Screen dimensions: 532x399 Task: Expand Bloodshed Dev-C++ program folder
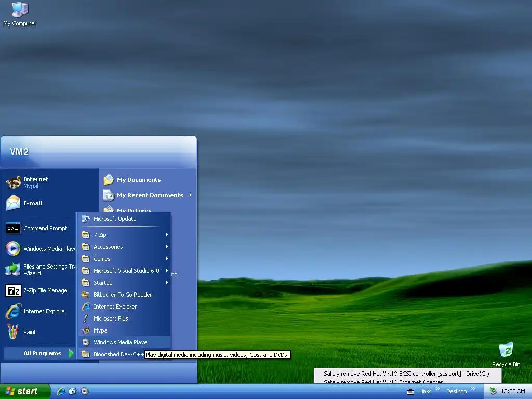click(112, 354)
